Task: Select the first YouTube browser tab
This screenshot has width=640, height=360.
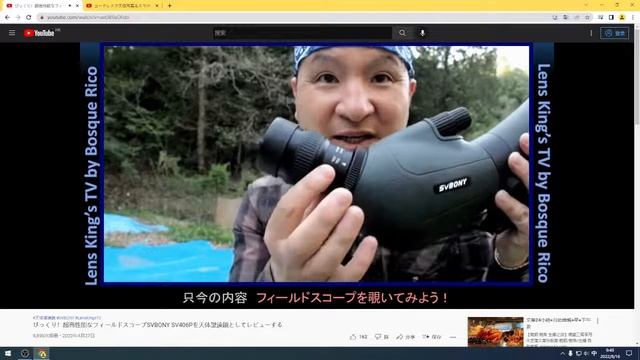Action: click(x=41, y=6)
